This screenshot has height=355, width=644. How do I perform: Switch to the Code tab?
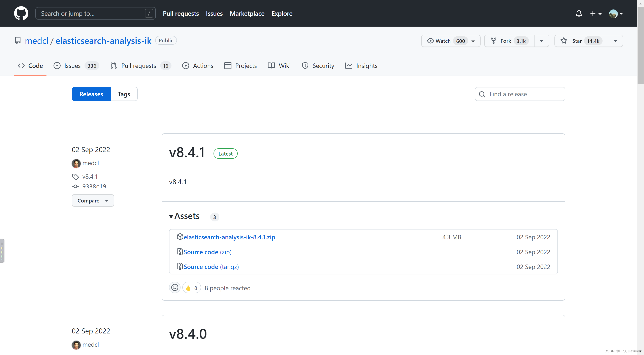point(30,66)
